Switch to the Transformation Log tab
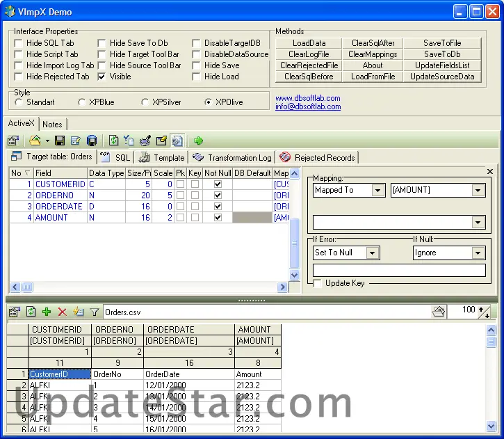 click(232, 157)
